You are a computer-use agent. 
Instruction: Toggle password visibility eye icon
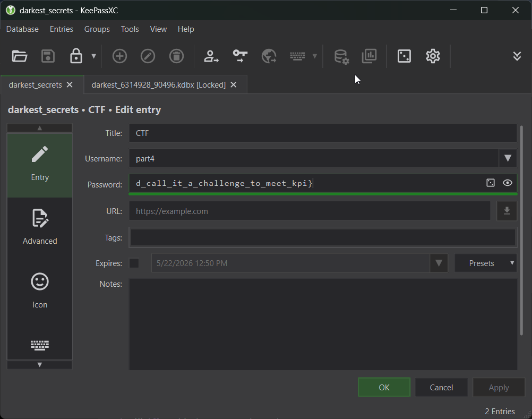coord(508,183)
